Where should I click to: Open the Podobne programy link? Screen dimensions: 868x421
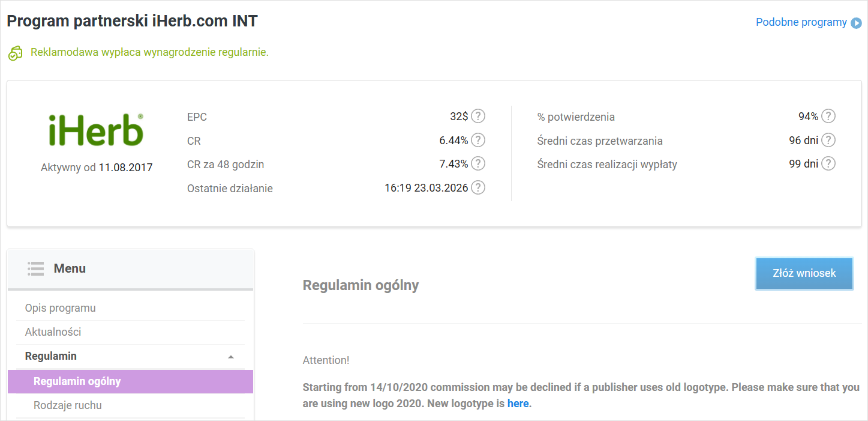coord(801,22)
